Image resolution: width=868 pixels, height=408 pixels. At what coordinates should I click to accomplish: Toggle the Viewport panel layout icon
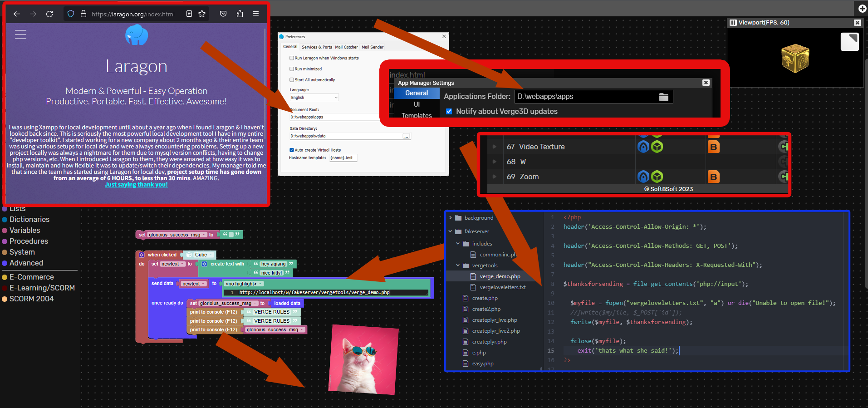(x=733, y=23)
